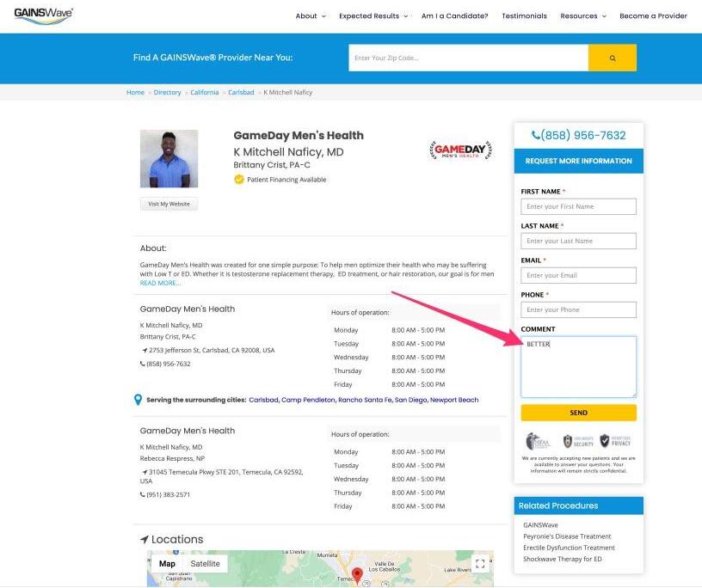Focus the Email field
The width and height of the screenshot is (702, 588).
578,275
